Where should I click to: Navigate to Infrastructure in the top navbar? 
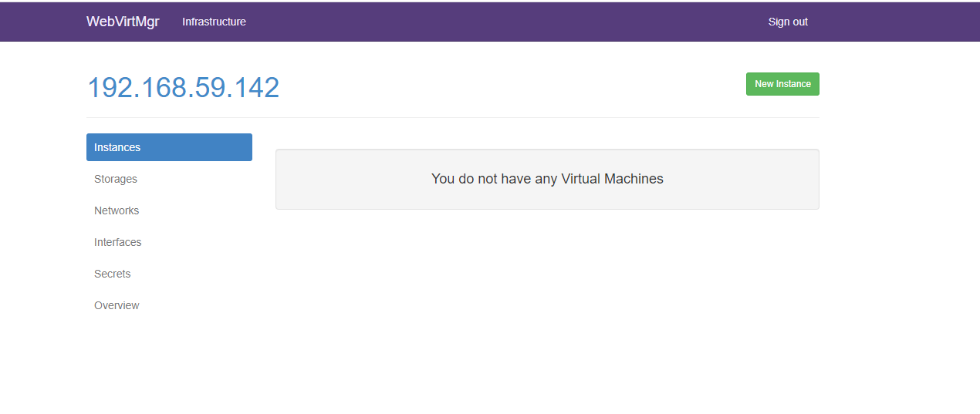coord(214,22)
